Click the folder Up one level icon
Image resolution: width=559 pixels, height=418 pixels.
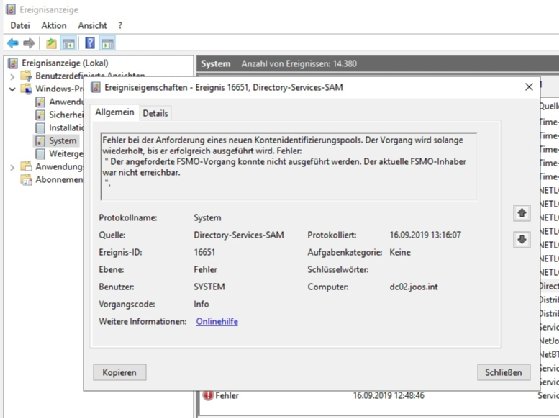pyautogui.click(x=51, y=44)
